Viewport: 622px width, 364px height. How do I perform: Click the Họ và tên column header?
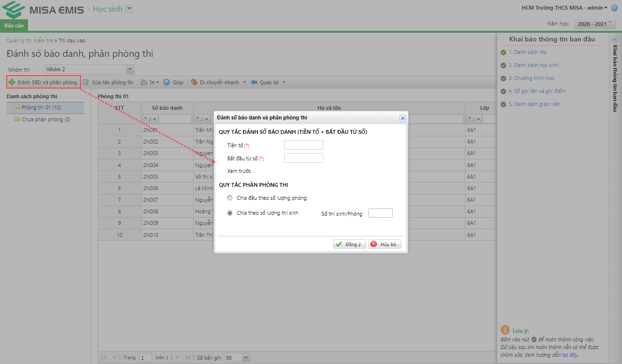pyautogui.click(x=329, y=108)
